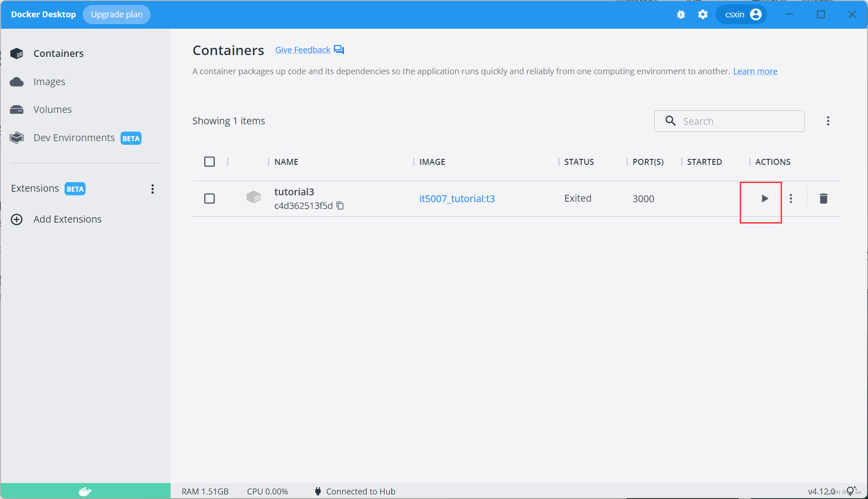868x499 pixels.
Task: Tick the tutorial3 row checkbox
Action: tap(209, 199)
